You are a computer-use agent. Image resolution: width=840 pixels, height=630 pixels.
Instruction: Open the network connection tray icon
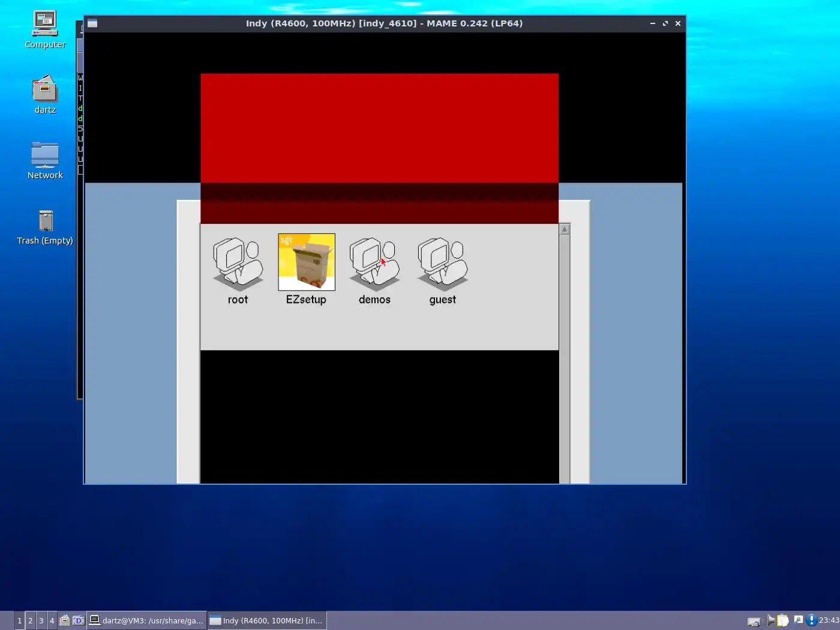(x=754, y=621)
